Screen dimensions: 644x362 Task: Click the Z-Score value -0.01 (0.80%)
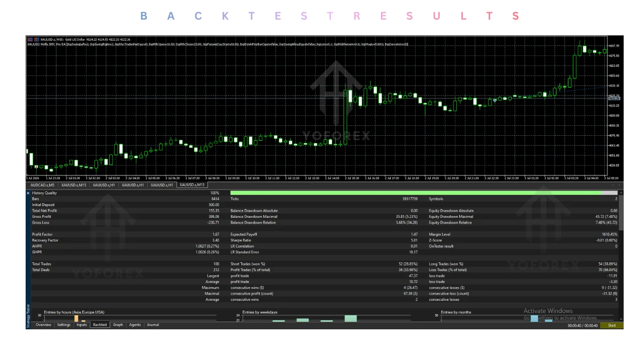(x=607, y=240)
